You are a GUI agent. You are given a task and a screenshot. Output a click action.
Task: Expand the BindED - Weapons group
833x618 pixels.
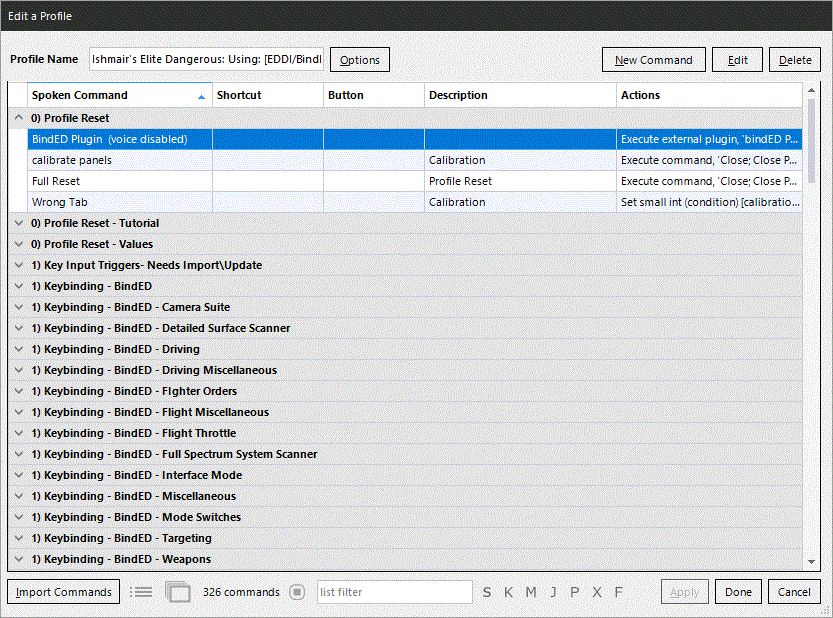pos(19,559)
